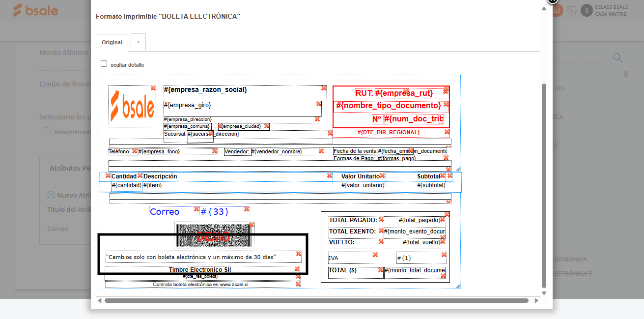Remove the IVA label
644x319 pixels.
click(x=375, y=255)
